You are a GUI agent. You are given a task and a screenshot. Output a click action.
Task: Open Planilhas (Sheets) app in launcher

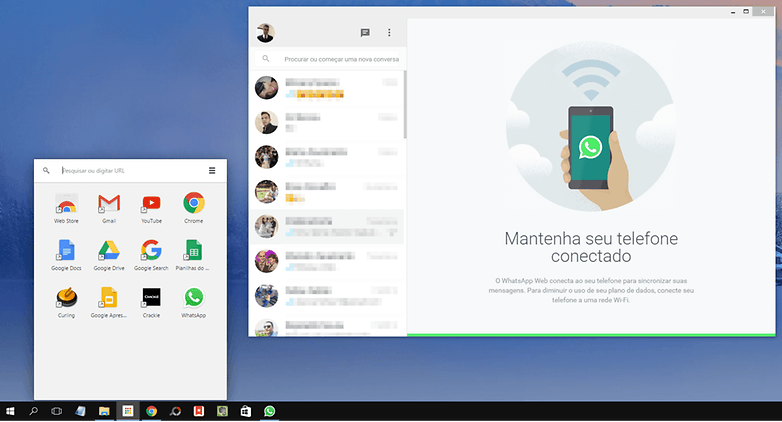(194, 255)
